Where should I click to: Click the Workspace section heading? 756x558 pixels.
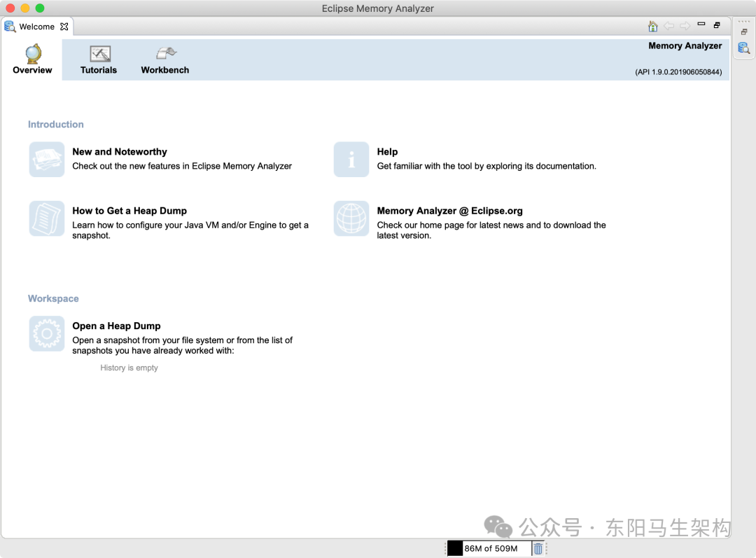53,298
